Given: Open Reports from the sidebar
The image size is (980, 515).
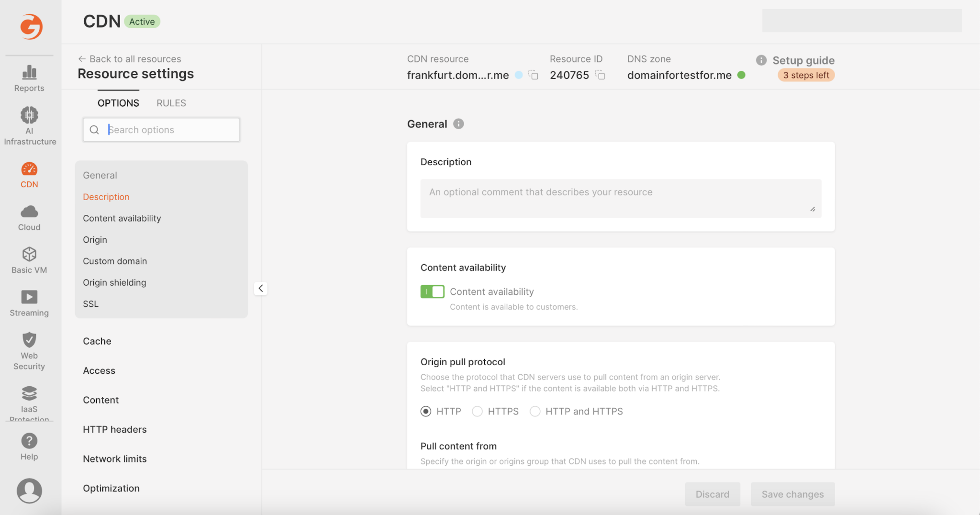Looking at the screenshot, I should pyautogui.click(x=29, y=78).
